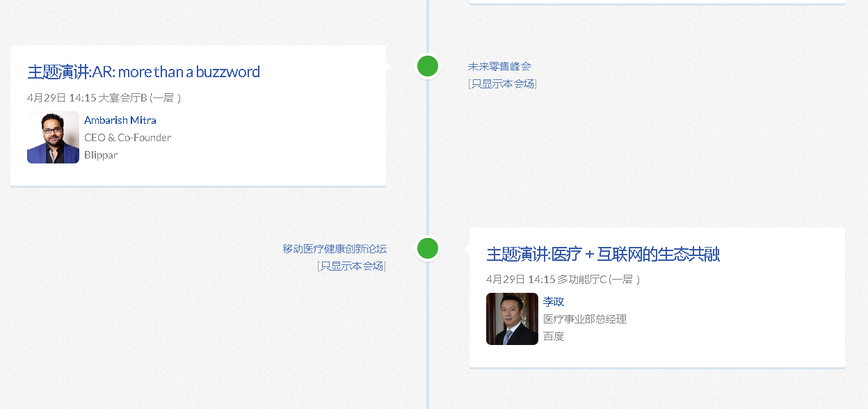Click the 医疗事业部总经理 job title text
868x409 pixels.
[584, 319]
